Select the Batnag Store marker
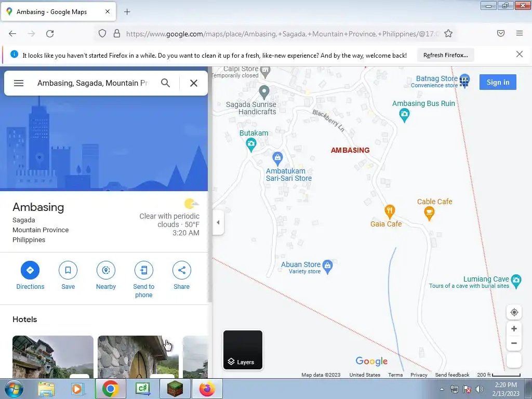Screen dimensions: 532x399 (x=464, y=81)
